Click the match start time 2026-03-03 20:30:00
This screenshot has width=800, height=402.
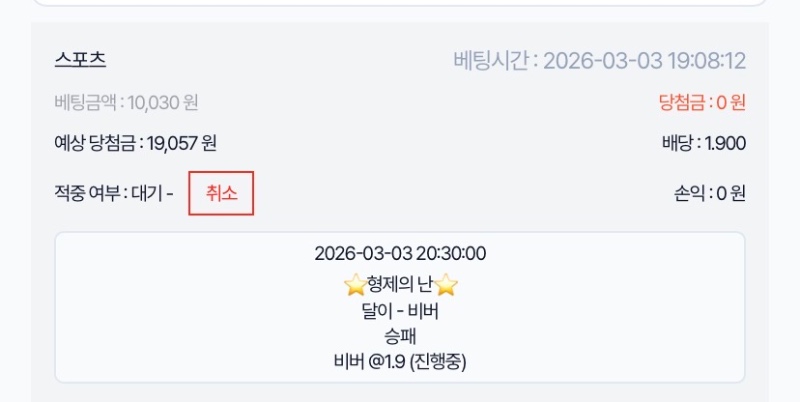[x=400, y=254]
